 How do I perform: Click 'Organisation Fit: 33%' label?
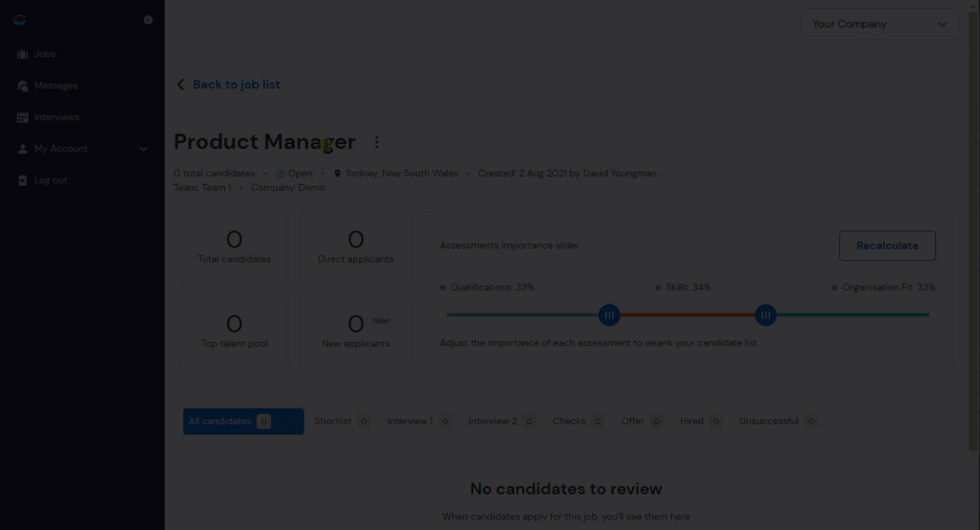click(889, 287)
